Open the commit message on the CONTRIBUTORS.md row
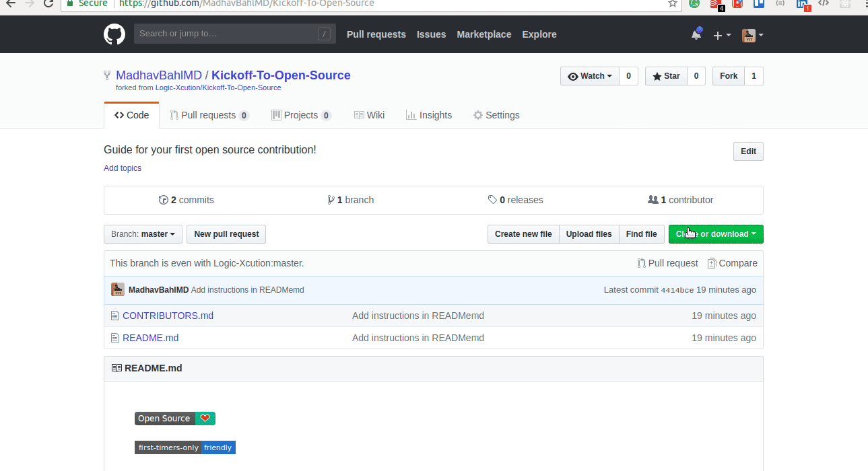Screen dimensions: 868x471 coord(418,316)
